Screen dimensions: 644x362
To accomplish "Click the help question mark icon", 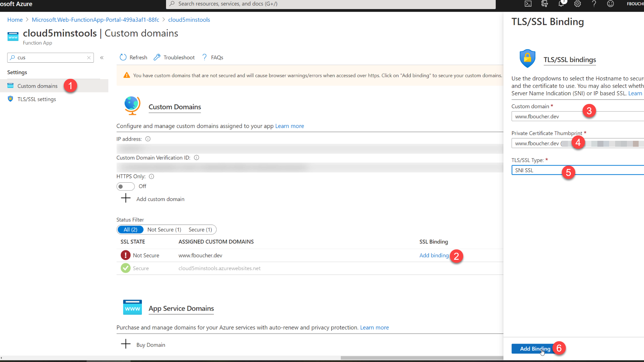I will point(594,4).
